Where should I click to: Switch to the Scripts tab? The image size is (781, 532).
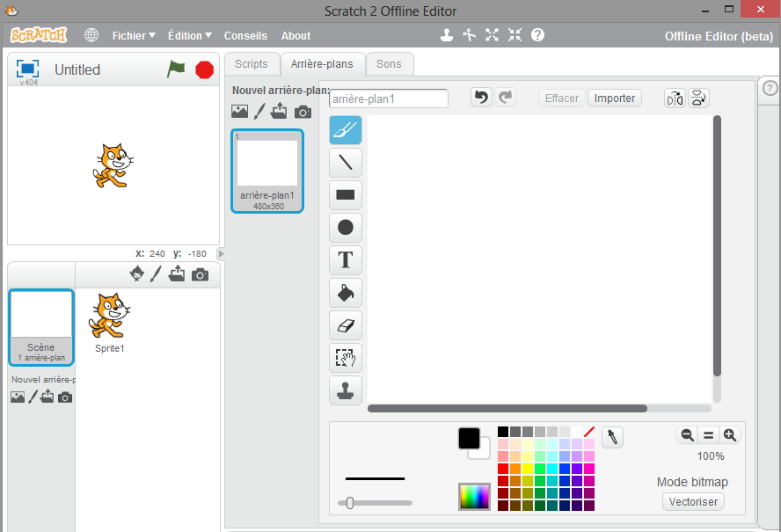point(252,64)
